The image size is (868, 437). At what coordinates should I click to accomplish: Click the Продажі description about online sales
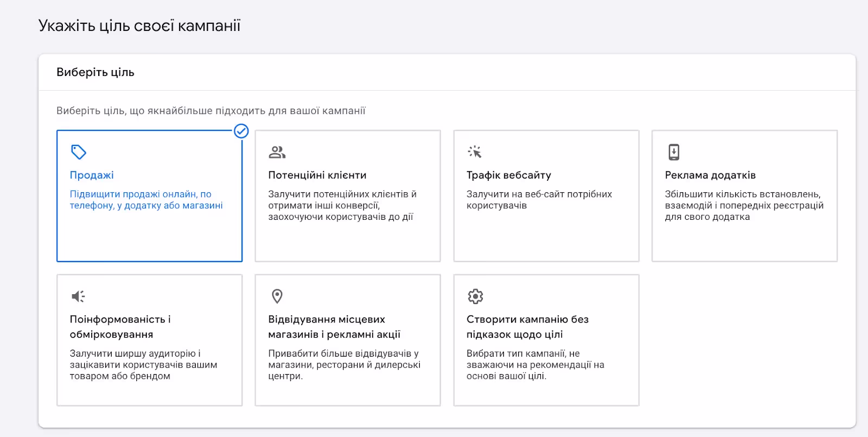coord(146,200)
